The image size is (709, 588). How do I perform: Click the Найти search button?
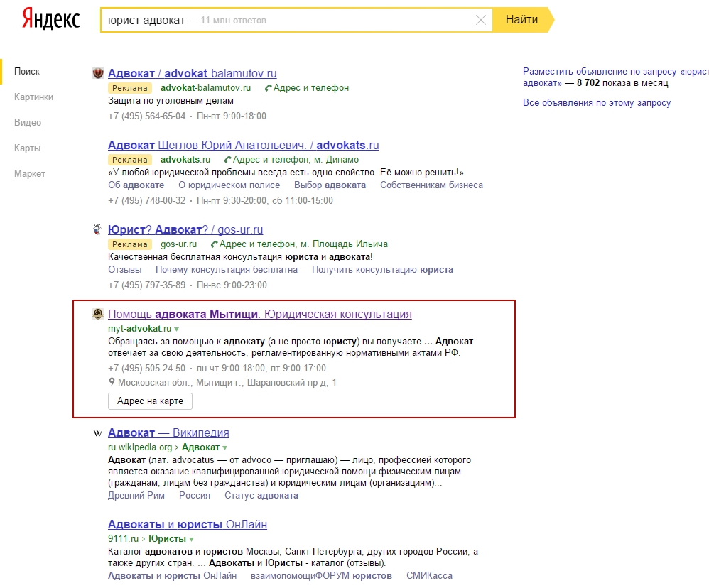pos(522,20)
